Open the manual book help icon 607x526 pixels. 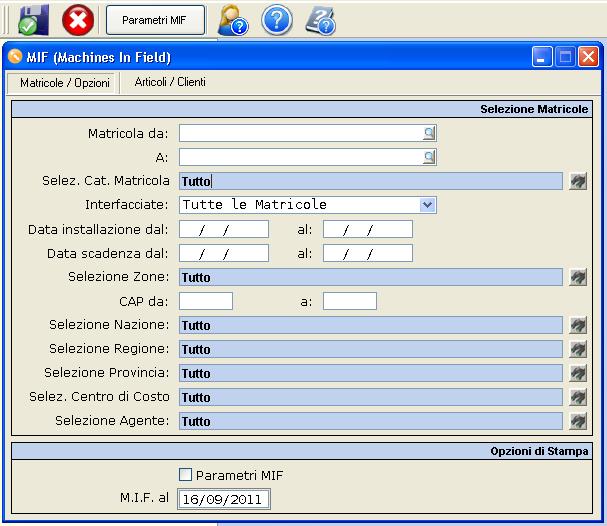click(320, 21)
